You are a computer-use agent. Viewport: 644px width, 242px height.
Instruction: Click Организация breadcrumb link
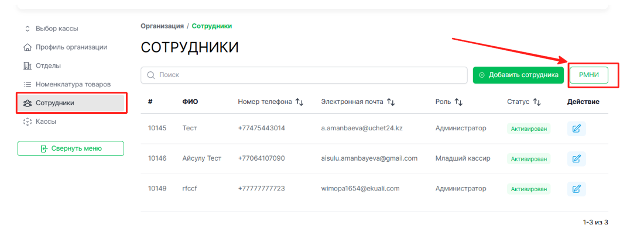(x=162, y=26)
